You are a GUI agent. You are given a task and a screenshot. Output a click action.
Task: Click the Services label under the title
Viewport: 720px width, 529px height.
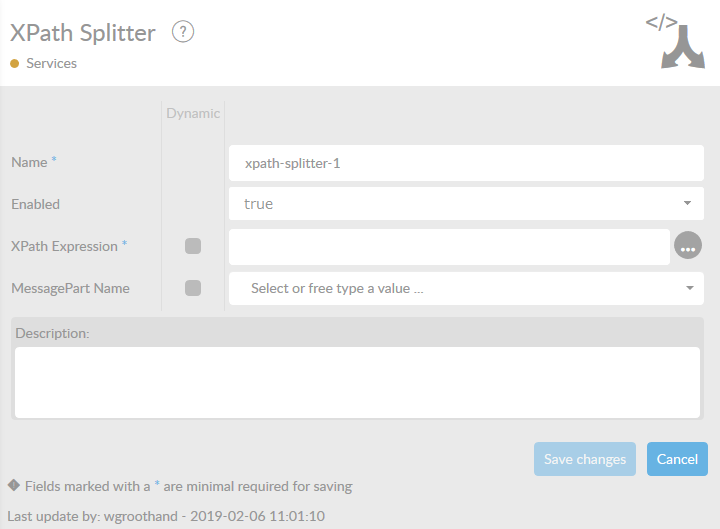(x=51, y=63)
